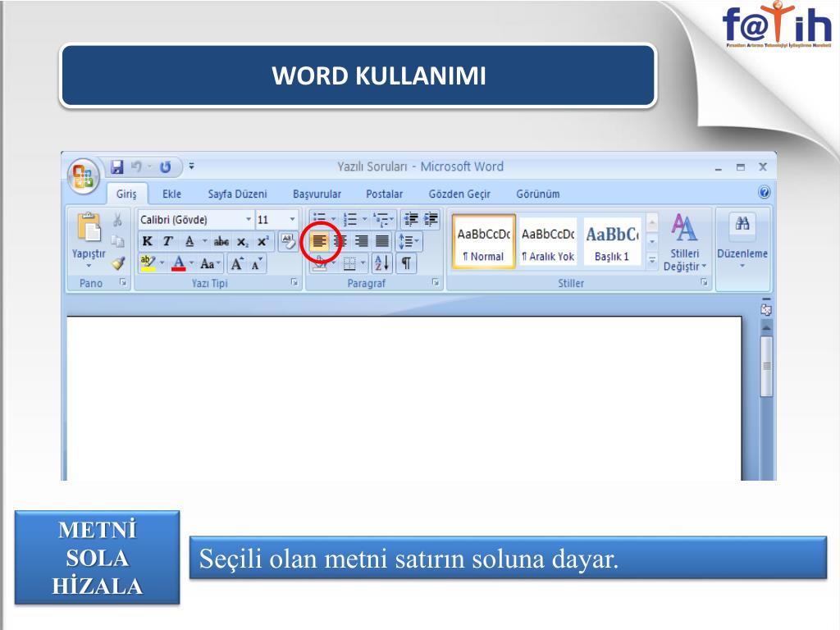Go to the Başvurular tab

[317, 194]
